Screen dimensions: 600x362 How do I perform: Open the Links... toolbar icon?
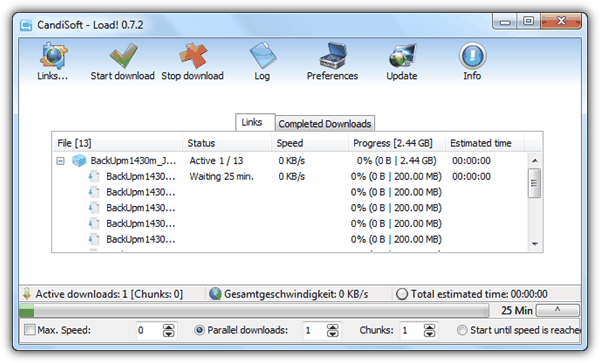coord(53,57)
